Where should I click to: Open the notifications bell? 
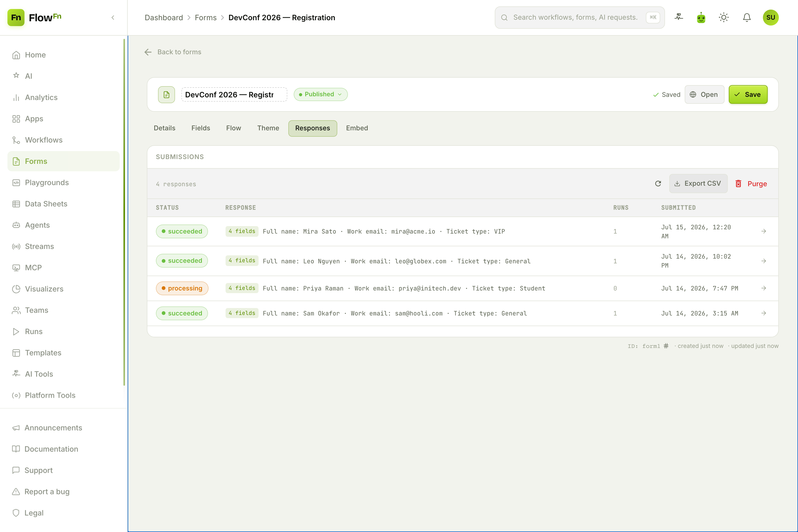(746, 18)
